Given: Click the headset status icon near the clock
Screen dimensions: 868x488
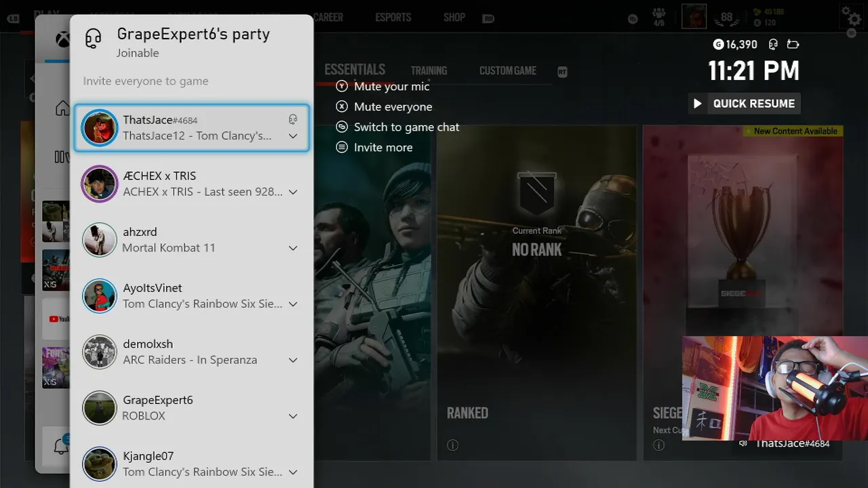Looking at the screenshot, I should point(773,45).
